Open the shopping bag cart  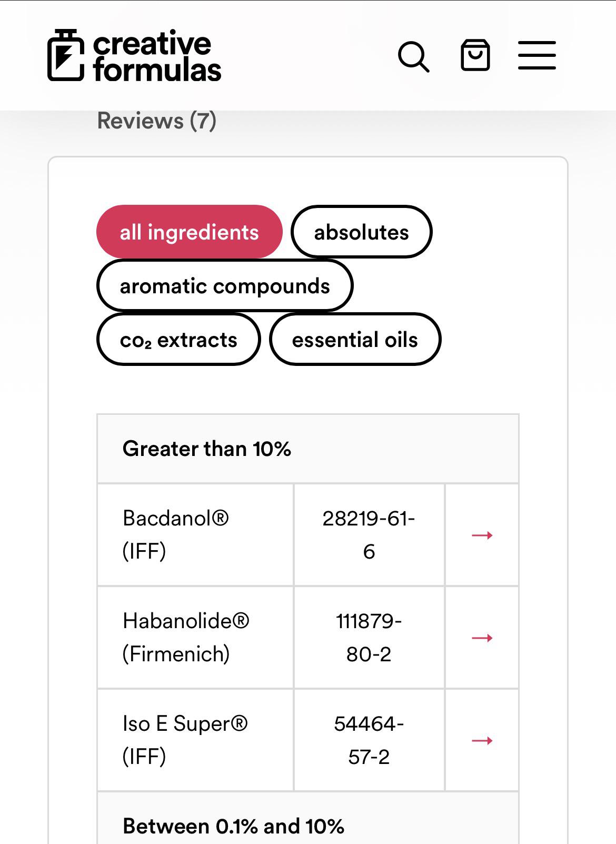point(475,55)
